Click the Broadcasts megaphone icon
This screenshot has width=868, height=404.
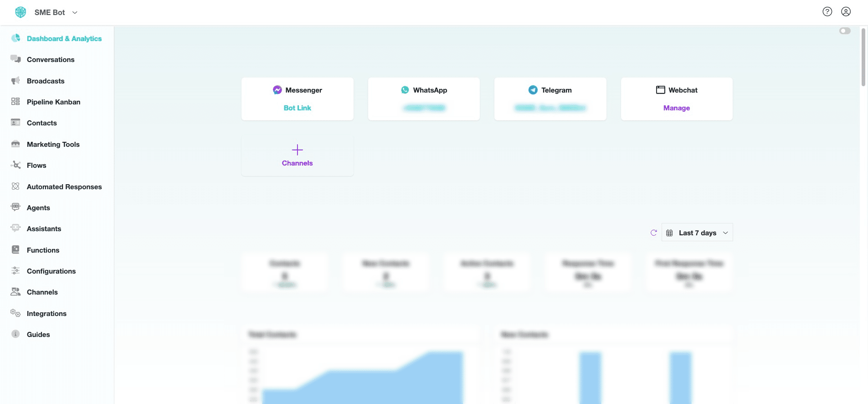[16, 81]
